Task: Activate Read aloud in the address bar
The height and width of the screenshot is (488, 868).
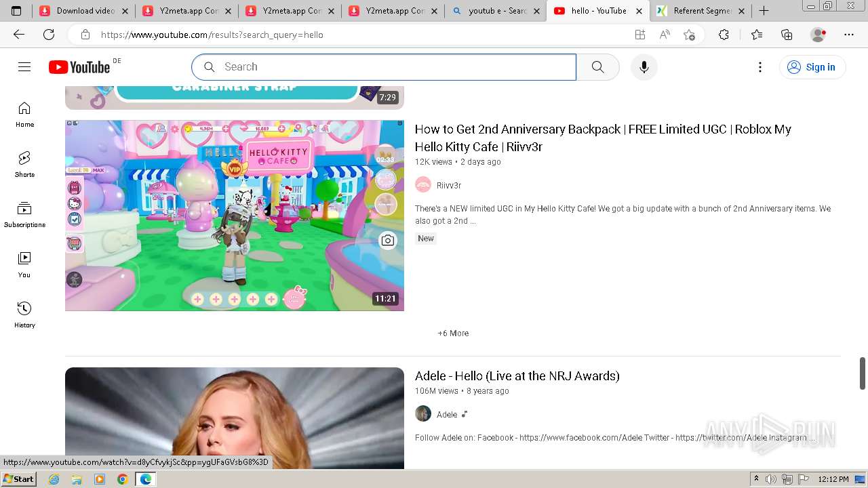Action: tap(665, 35)
